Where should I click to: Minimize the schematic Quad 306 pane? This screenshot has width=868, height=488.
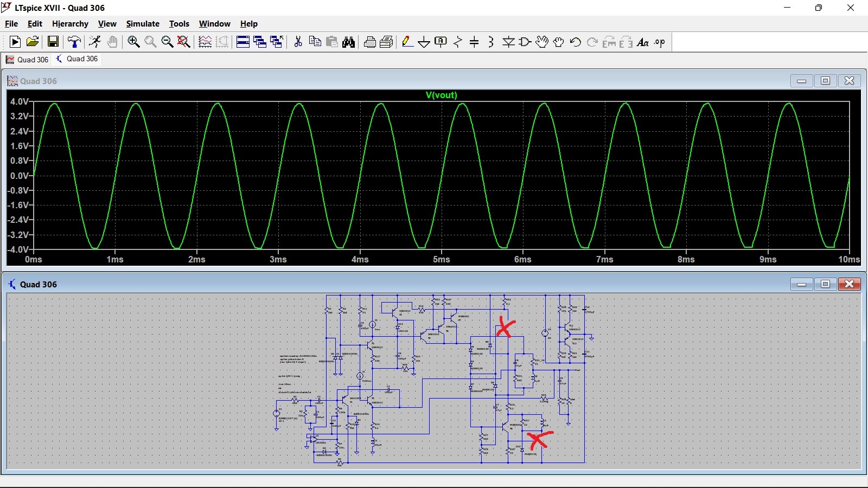802,284
